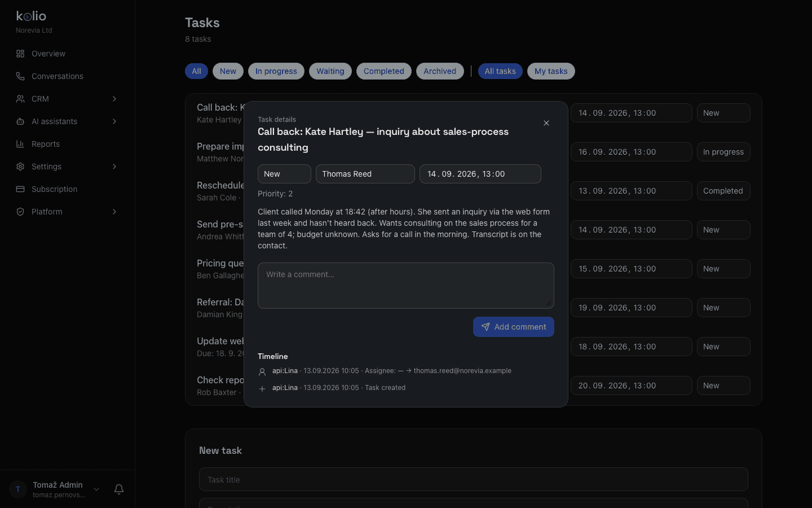Select the Completed filter tab
The height and width of the screenshot is (508, 812).
tap(384, 71)
